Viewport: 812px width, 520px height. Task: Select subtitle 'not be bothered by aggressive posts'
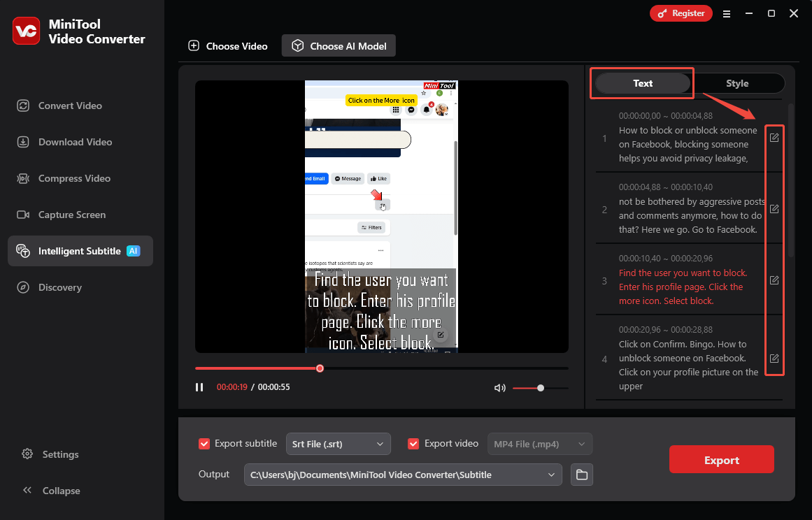tap(691, 216)
